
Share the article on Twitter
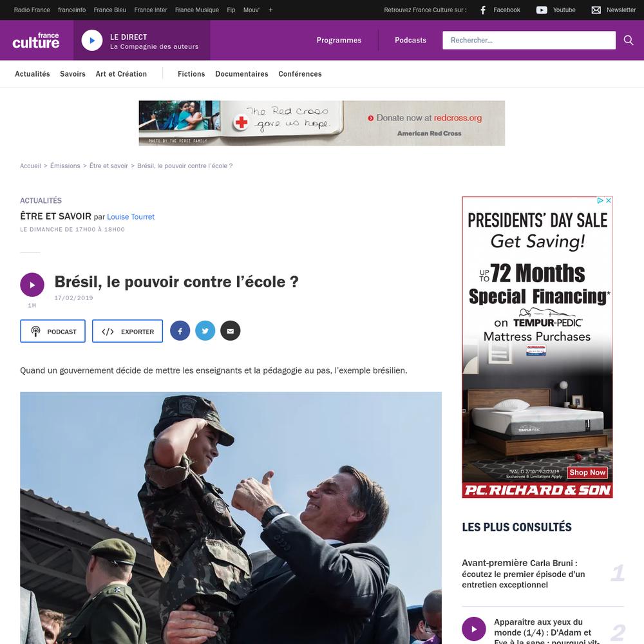pyautogui.click(x=205, y=330)
